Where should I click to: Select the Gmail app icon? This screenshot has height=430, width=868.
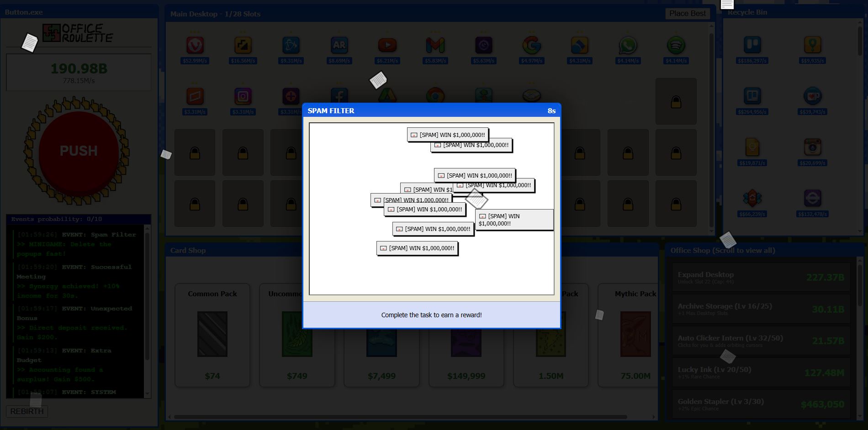(435, 45)
